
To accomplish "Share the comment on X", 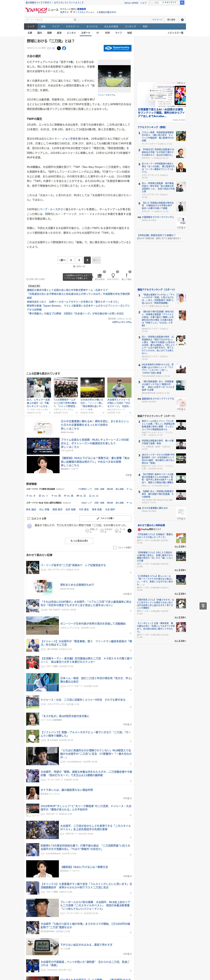I will pos(130,530).
